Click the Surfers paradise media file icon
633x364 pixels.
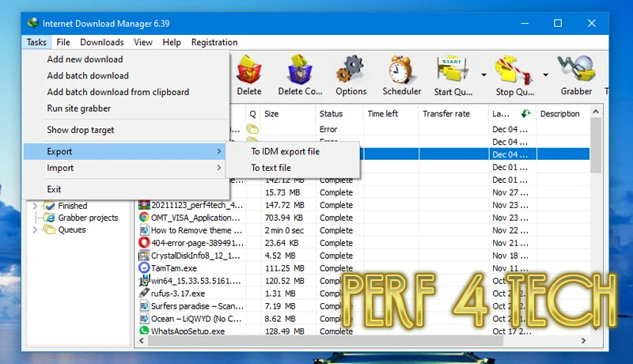(144, 306)
